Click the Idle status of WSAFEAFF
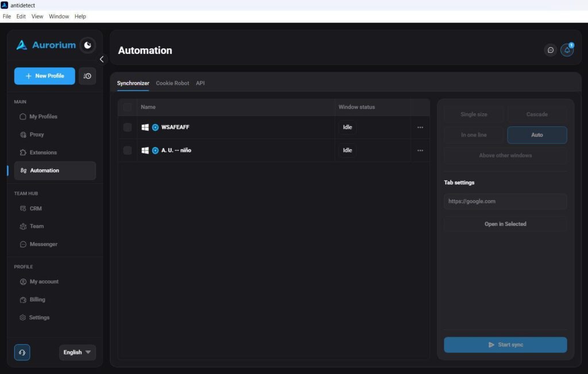588x374 pixels. click(x=347, y=127)
